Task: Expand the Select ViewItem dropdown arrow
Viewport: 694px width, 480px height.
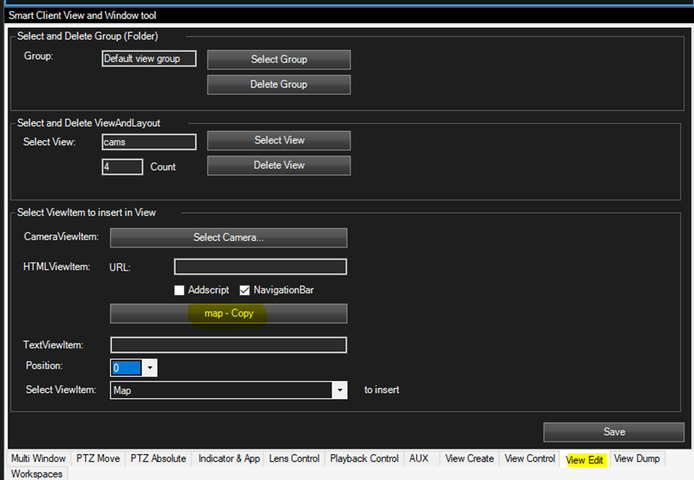Action: [x=340, y=391]
